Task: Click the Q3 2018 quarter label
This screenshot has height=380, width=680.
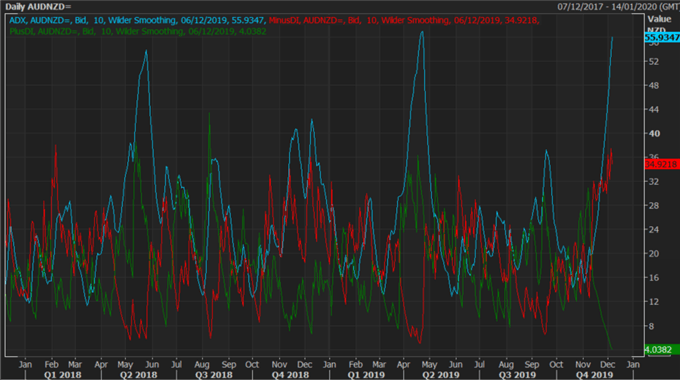Action: click(214, 375)
